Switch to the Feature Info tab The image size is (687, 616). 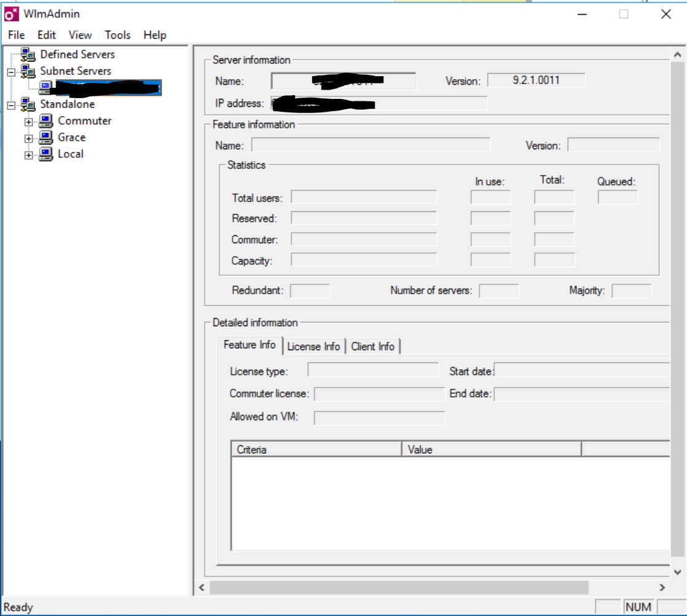[x=249, y=345]
